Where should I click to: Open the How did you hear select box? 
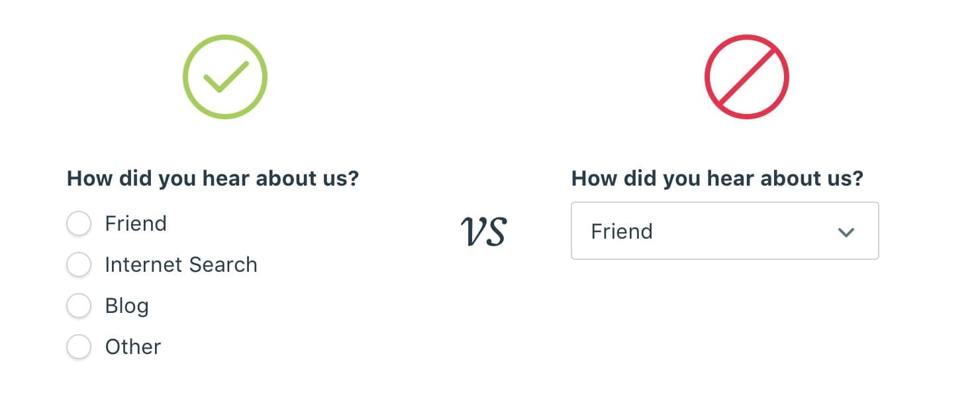(x=725, y=231)
